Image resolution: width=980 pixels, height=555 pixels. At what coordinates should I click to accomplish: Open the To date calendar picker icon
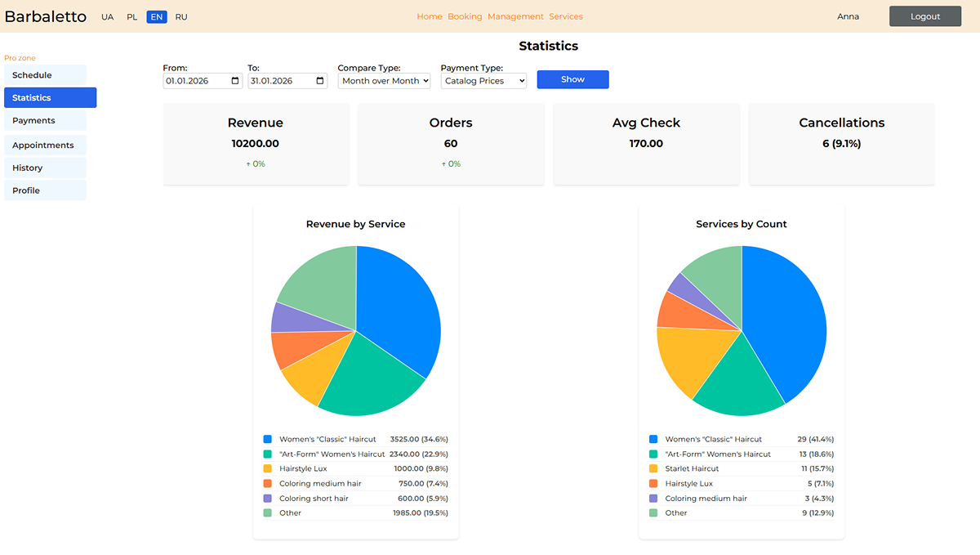coord(320,81)
